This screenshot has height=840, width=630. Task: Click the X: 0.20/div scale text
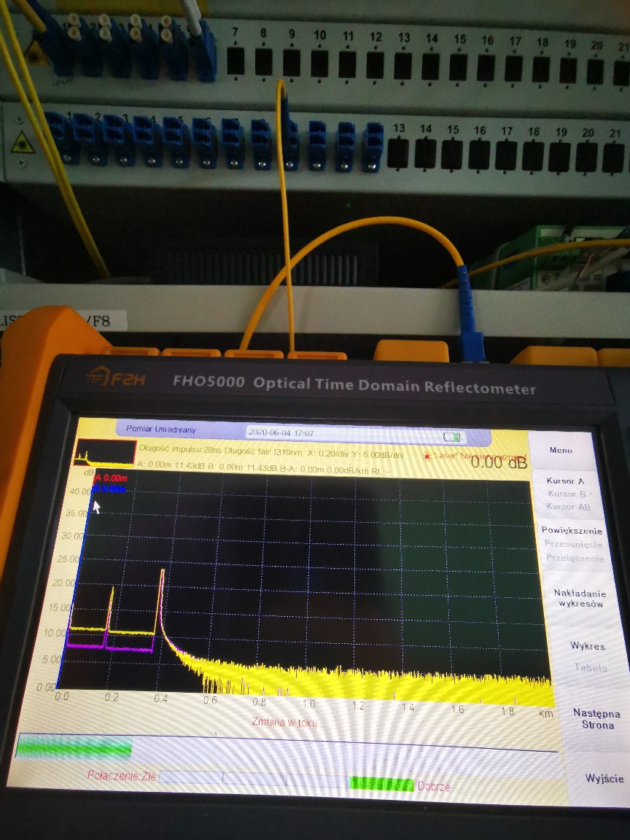[x=328, y=454]
